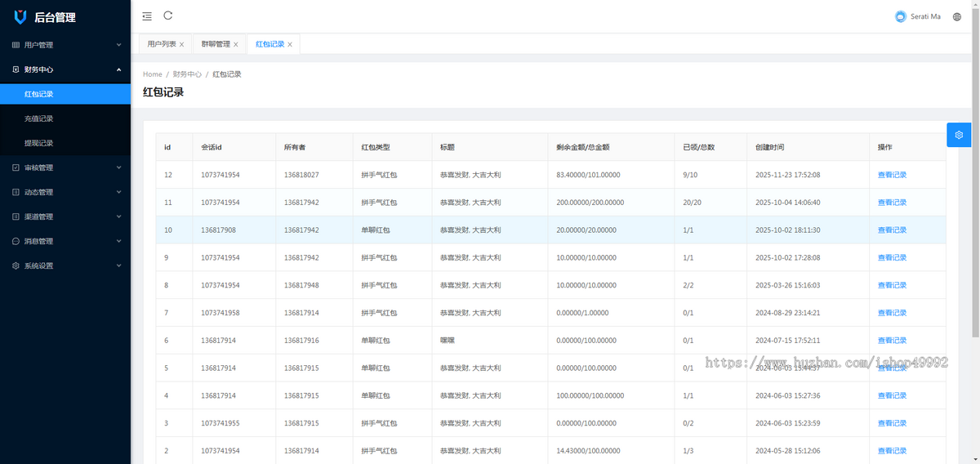This screenshot has height=464, width=980.
Task: Close the 用户列表 tab
Action: [x=181, y=44]
